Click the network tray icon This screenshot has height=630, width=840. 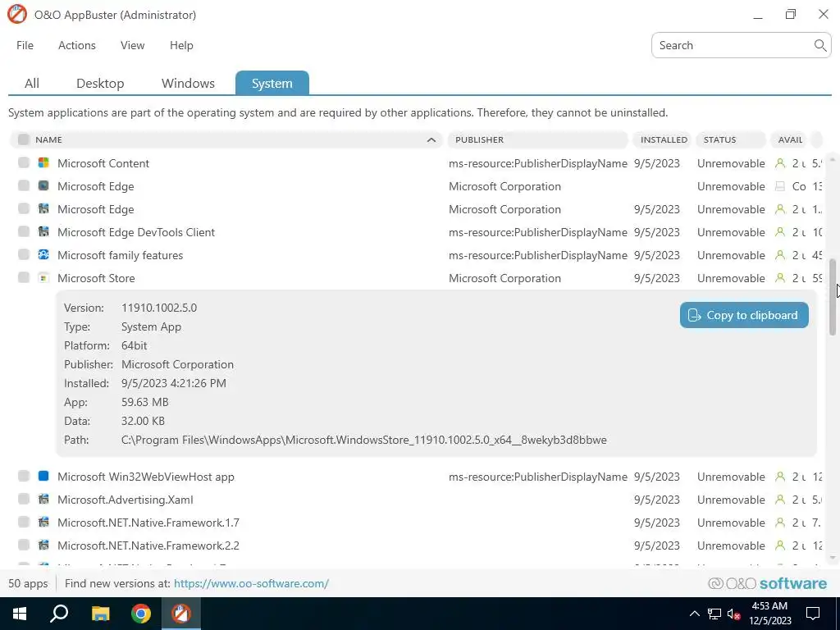click(x=714, y=614)
